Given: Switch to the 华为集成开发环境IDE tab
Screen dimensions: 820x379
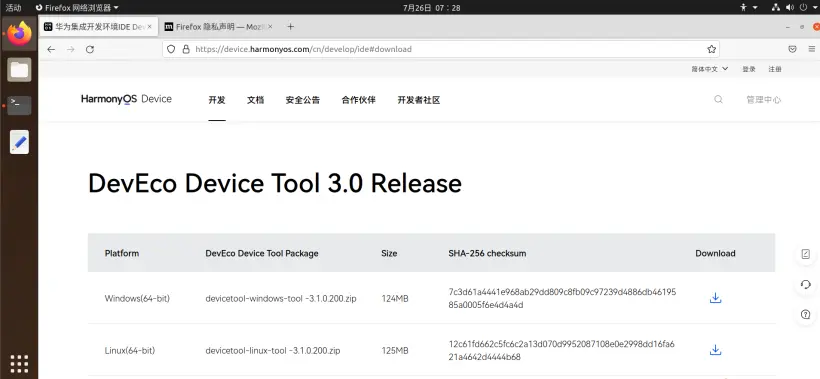Looking at the screenshot, I should [98, 27].
